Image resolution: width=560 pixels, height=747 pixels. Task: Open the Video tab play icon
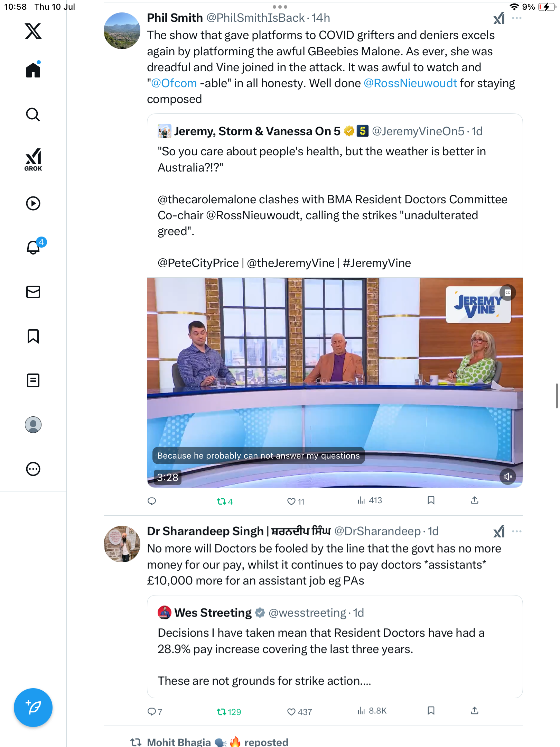coord(33,203)
